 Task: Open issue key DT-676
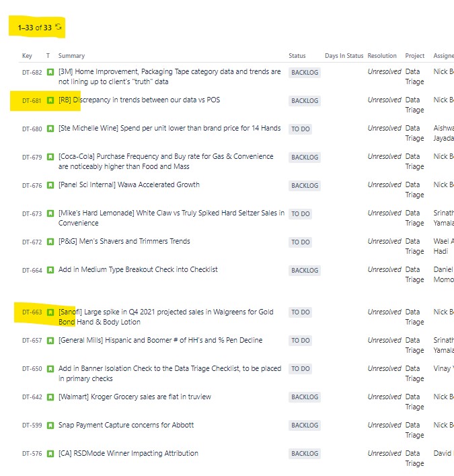point(32,185)
